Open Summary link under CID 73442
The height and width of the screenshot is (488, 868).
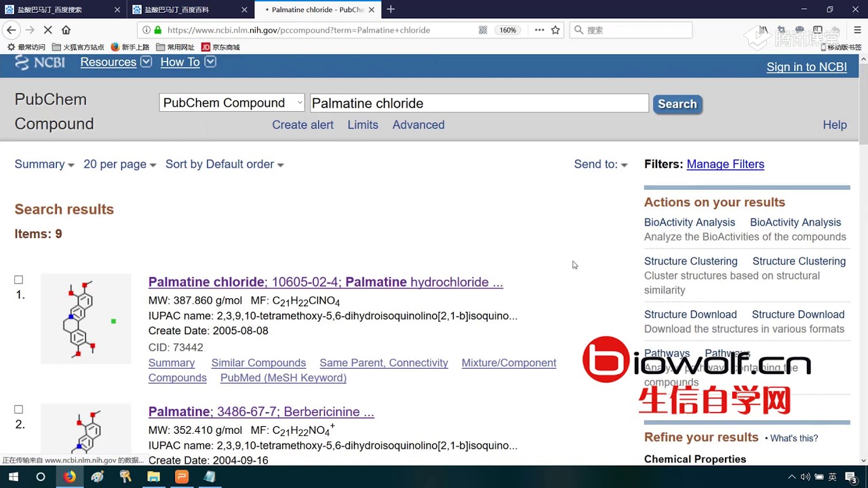point(172,363)
